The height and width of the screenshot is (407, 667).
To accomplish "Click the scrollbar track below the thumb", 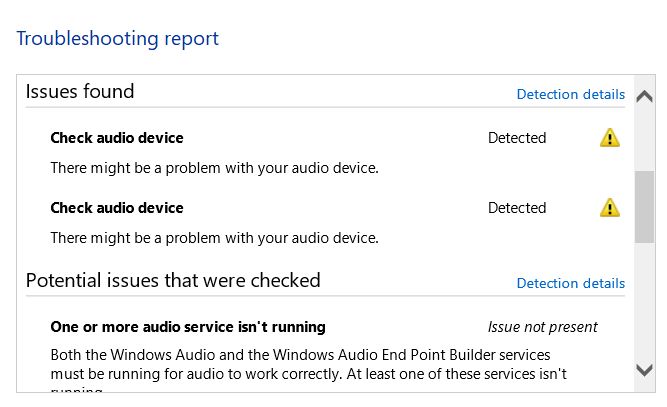I will [x=645, y=300].
